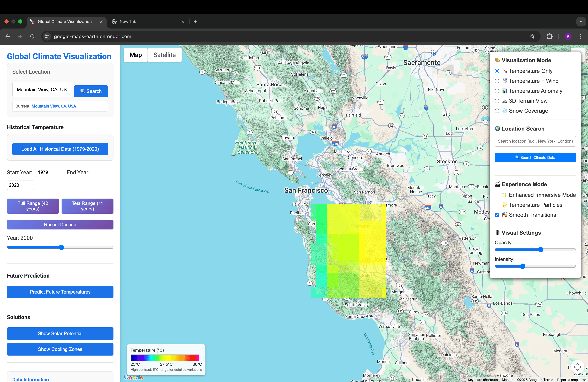Screen dimensions: 588x382
Task: Bookmark this page with star icon
Action: (532, 37)
